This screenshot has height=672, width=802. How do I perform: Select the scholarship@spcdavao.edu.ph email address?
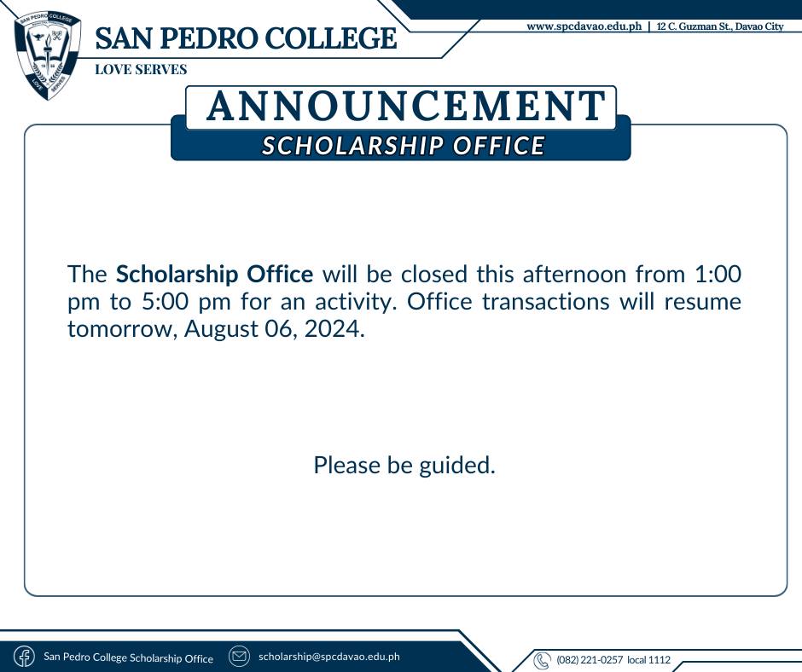pyautogui.click(x=328, y=656)
